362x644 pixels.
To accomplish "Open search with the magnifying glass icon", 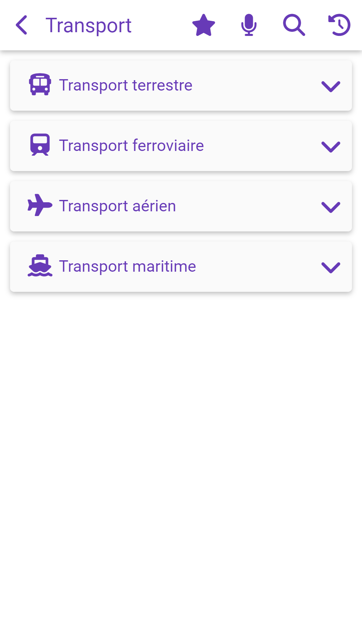I will click(x=294, y=25).
